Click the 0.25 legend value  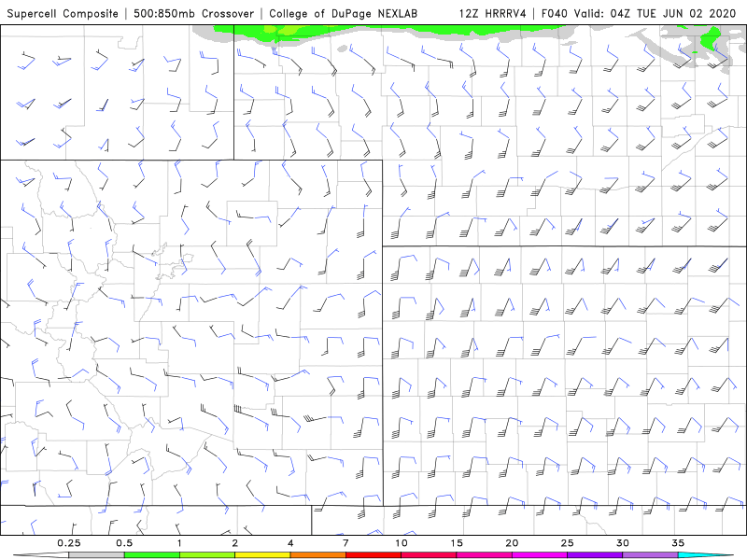pos(69,543)
